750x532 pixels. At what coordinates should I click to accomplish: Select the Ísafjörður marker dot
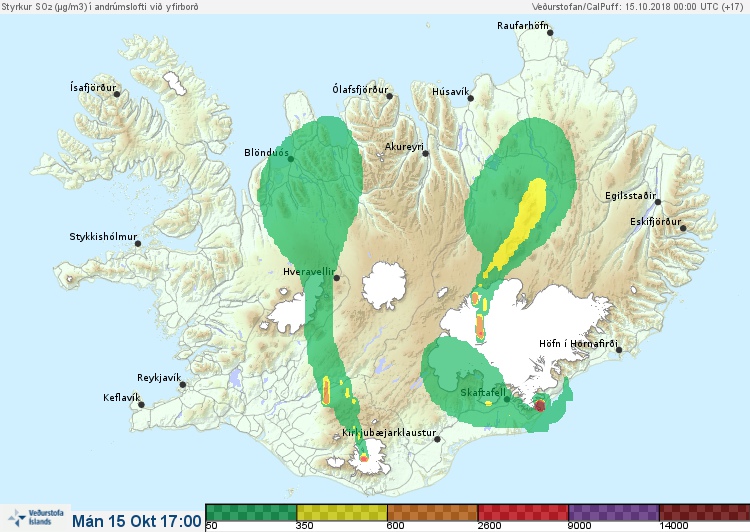click(117, 94)
